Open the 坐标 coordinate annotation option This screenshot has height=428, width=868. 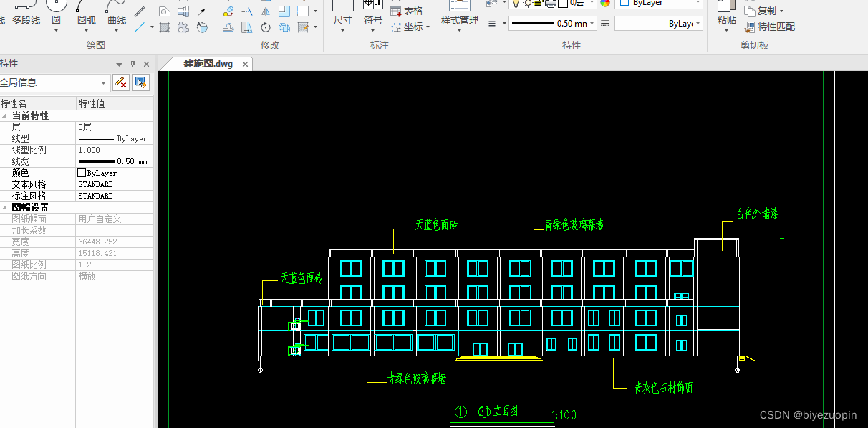[410, 27]
